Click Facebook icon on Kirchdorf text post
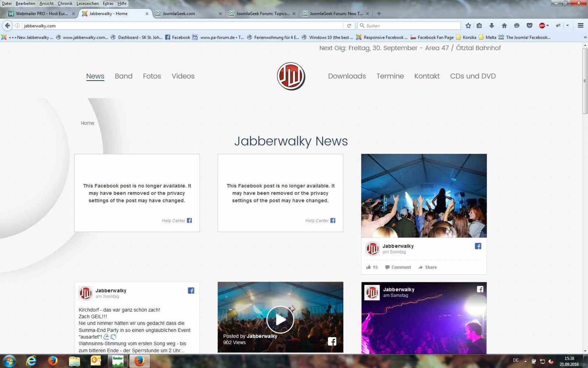The width and height of the screenshot is (588, 368). click(191, 291)
